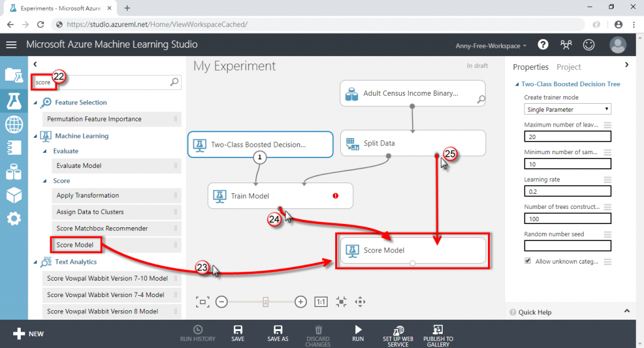Screen dimensions: 644x348
Task: Expand the Quick Help panel
Action: [627, 311]
